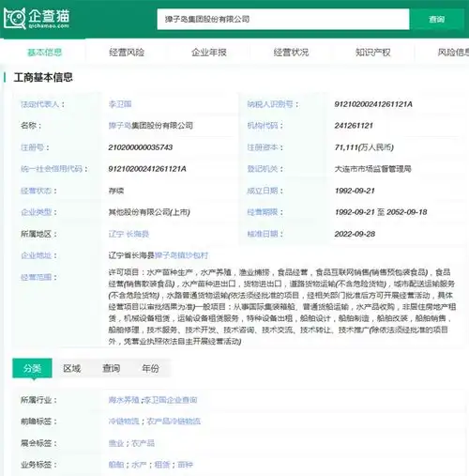Click registration number 210200000035743
The height and width of the screenshot is (476, 469).
(x=141, y=147)
